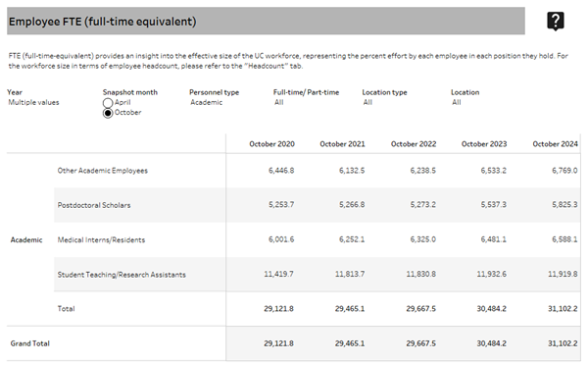This screenshot has height=365, width=588.
Task: Click Student Assistants value 11,419.7
Action: point(279,274)
